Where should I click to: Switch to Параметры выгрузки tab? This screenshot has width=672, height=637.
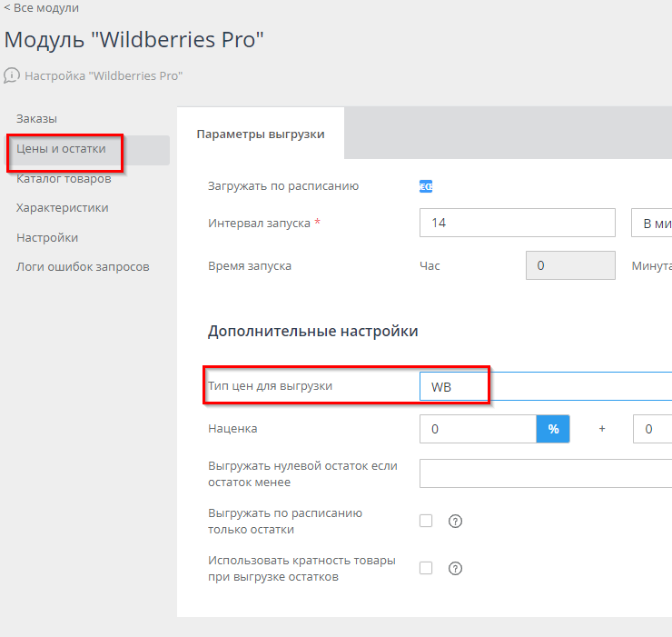click(x=260, y=134)
